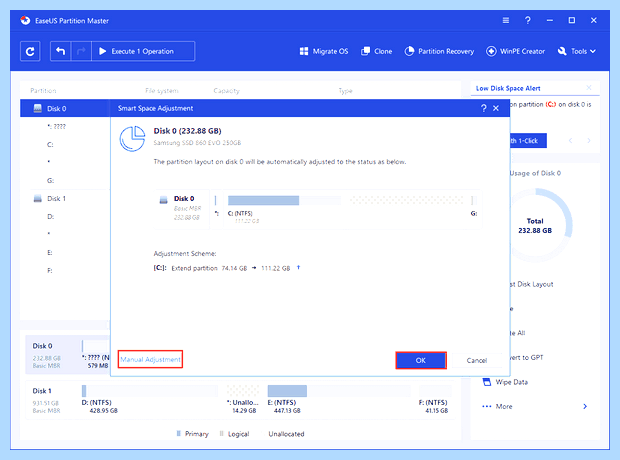Click the Primary legend entry

192,434
